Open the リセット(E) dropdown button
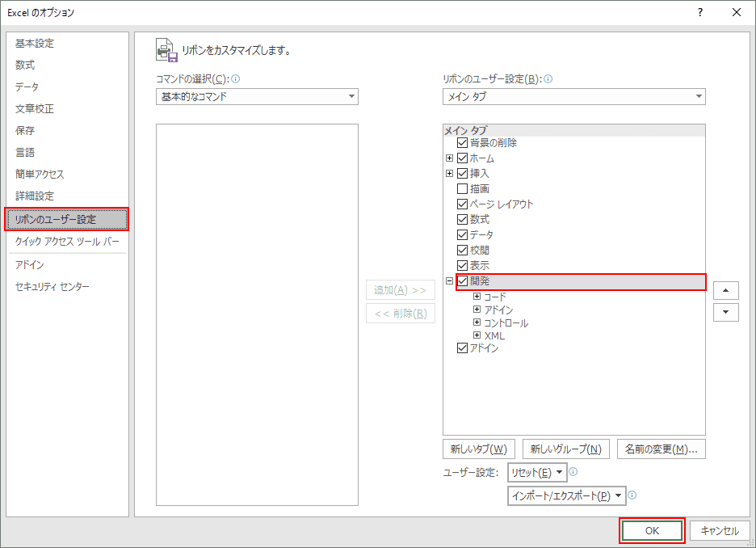 (537, 472)
